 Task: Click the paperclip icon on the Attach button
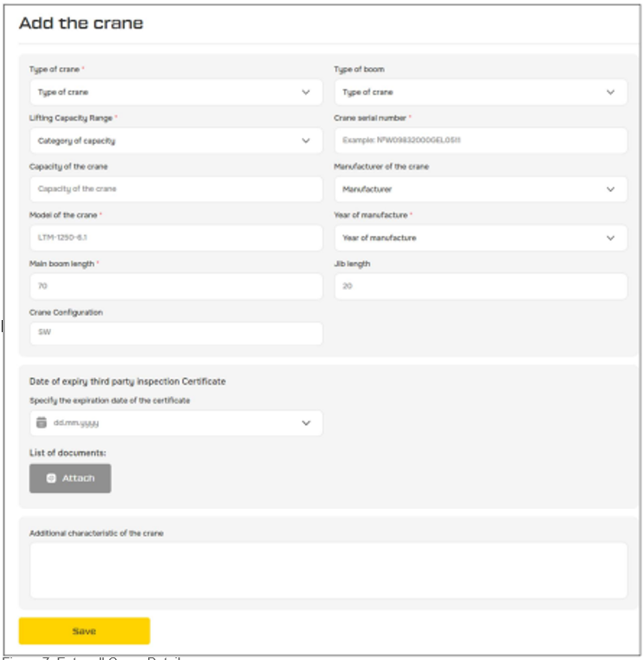[x=51, y=478]
